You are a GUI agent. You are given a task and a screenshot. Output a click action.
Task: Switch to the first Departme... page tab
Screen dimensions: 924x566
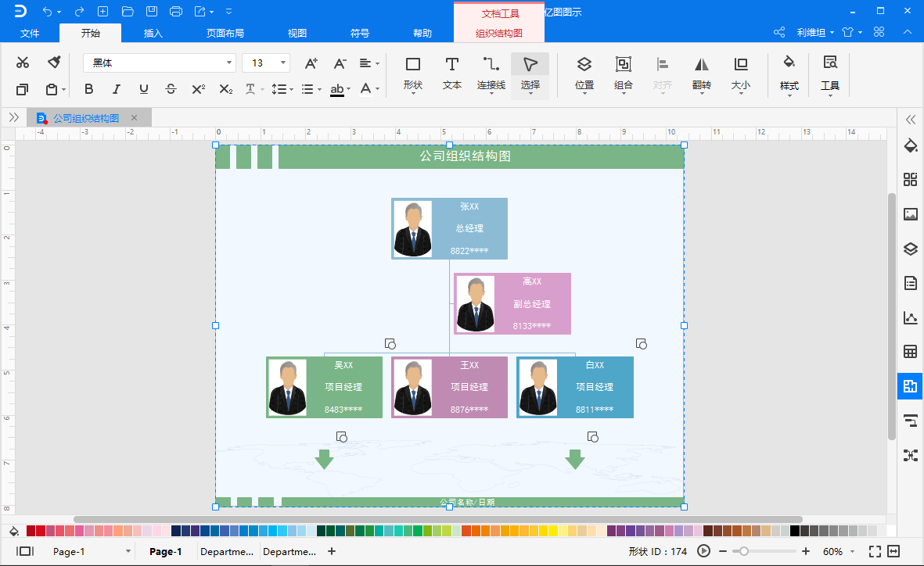pos(227,551)
